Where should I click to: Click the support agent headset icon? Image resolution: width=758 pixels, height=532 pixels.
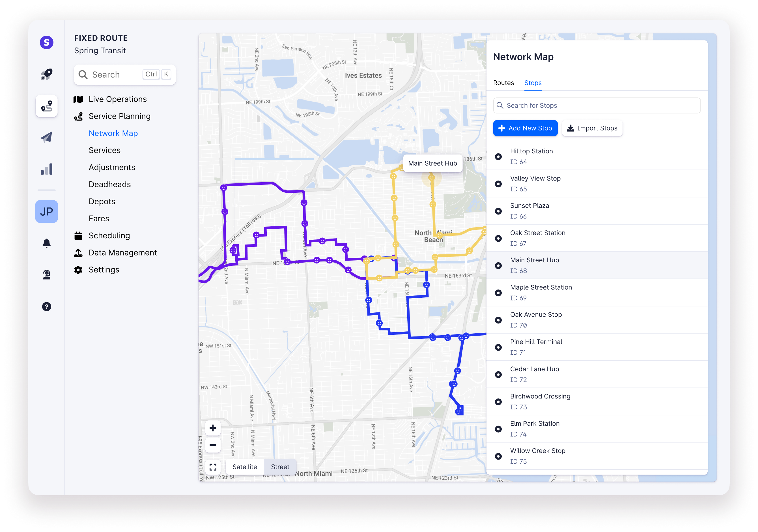(47, 274)
